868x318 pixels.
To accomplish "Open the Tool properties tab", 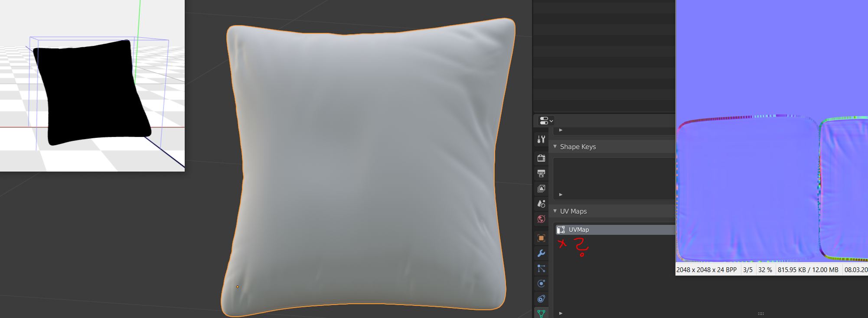I will pos(541,139).
